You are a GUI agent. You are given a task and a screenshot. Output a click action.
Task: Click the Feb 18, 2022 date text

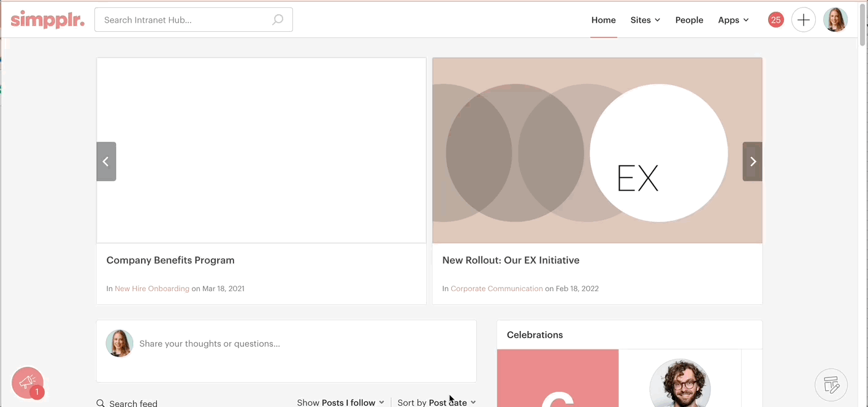pyautogui.click(x=577, y=288)
